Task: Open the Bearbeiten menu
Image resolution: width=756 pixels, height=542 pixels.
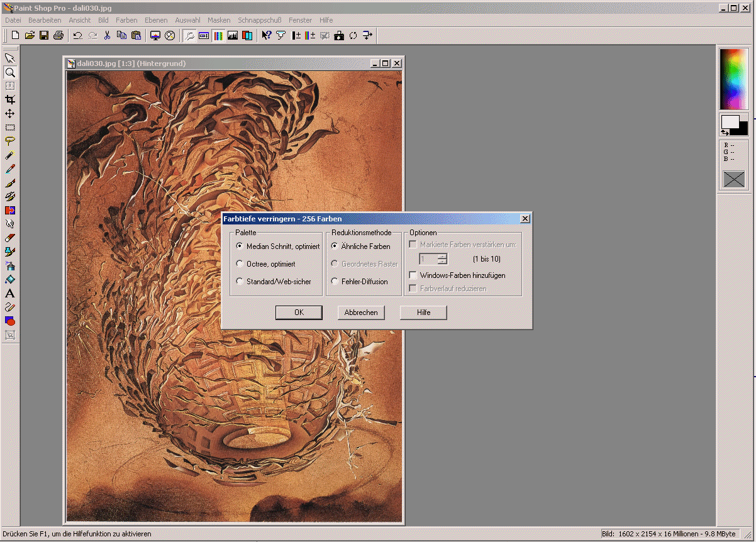Action: (45, 20)
